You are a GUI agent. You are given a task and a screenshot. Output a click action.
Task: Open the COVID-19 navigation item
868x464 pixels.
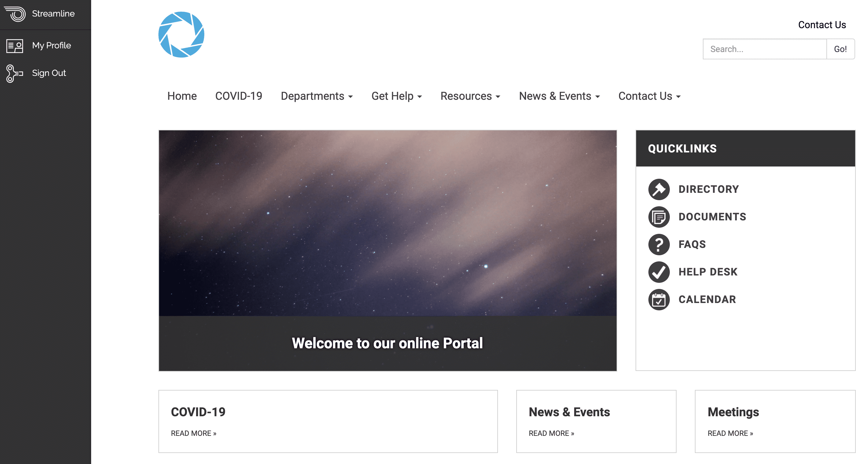coord(239,96)
